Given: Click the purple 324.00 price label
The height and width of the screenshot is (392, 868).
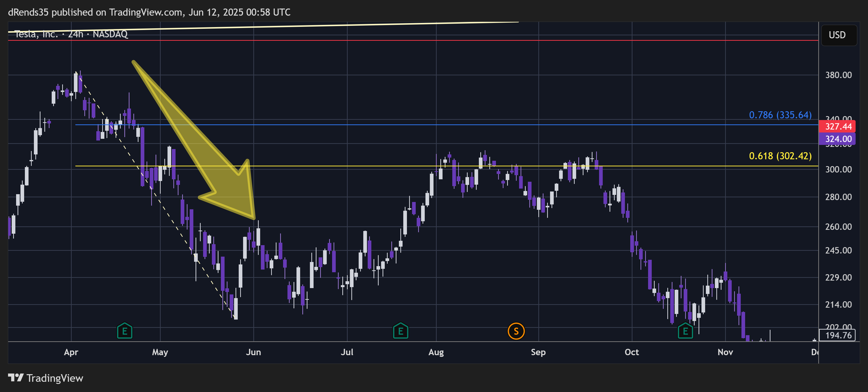Looking at the screenshot, I should [x=838, y=139].
